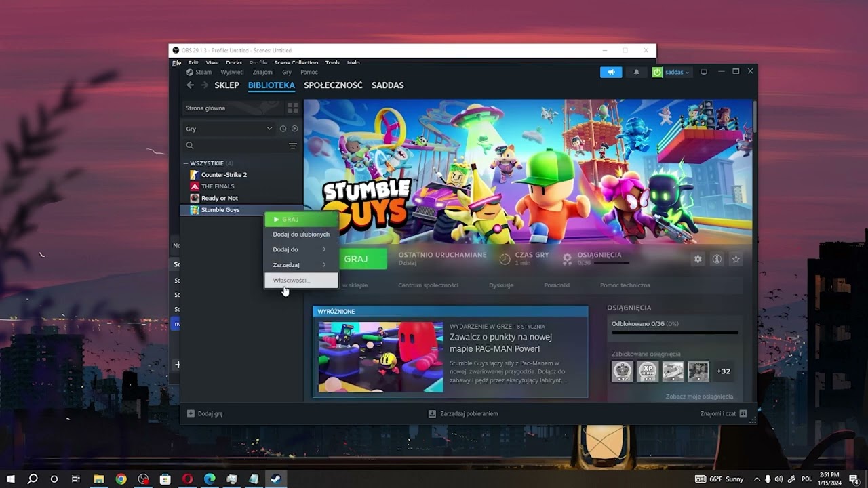
Task: Open the collections grid view icon
Action: click(293, 108)
